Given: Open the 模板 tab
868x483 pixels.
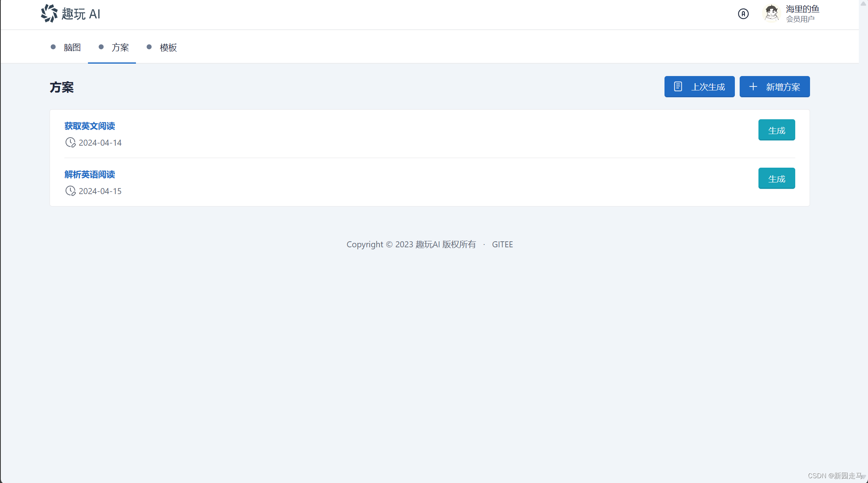Looking at the screenshot, I should (168, 48).
